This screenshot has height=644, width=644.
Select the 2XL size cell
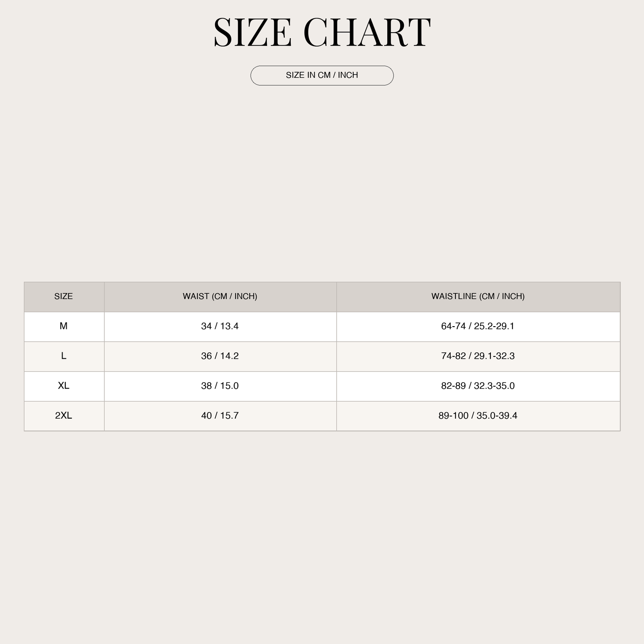(64, 416)
